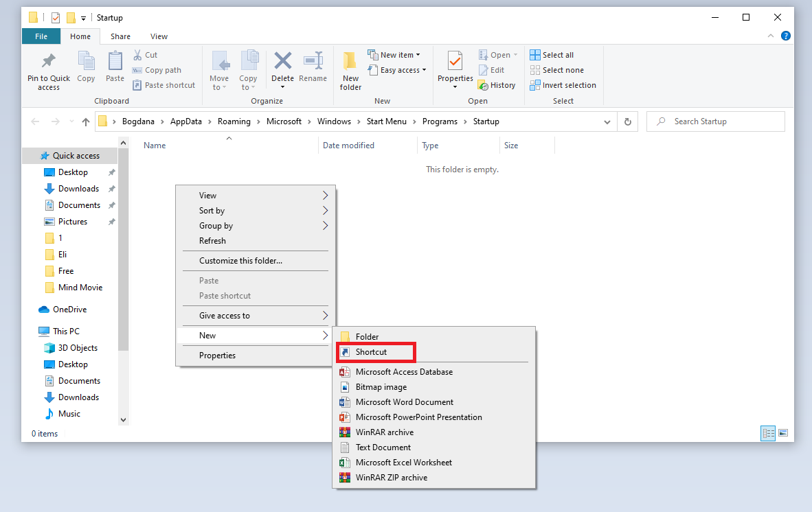The height and width of the screenshot is (512, 812).
Task: Refresh the folder with the address bar refresh icon
Action: [x=627, y=121]
